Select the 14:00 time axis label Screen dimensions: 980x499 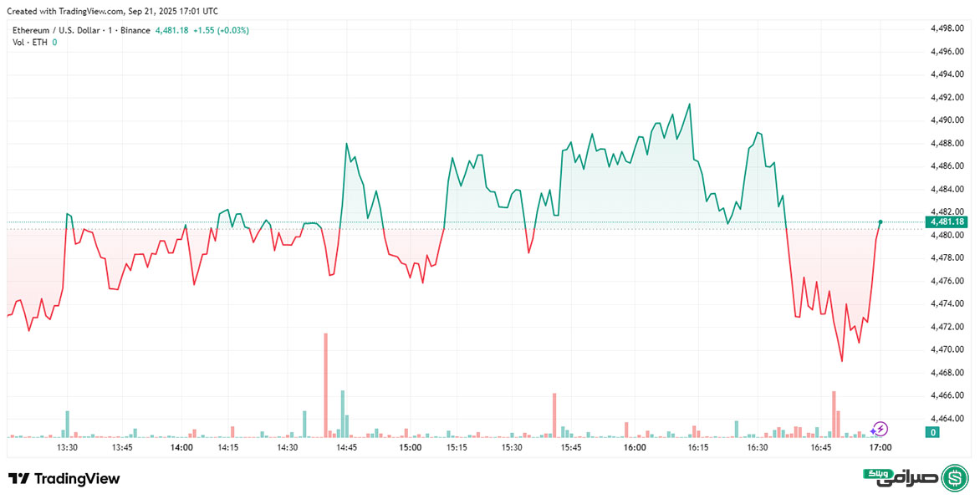point(181,448)
